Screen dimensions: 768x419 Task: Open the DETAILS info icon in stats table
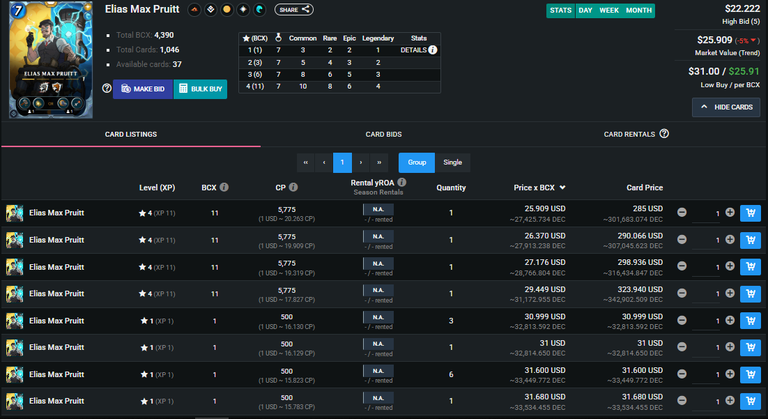click(432, 50)
